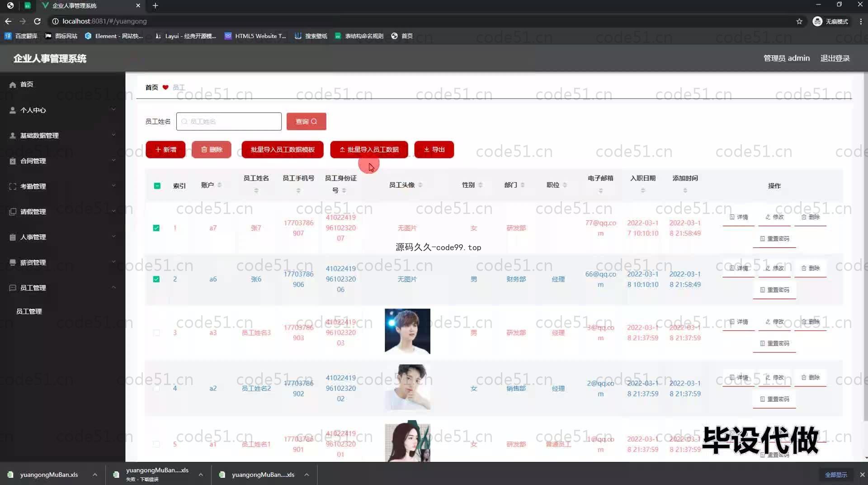Check the checkbox for row 员工姓名2
Screen dimensions: 868x485
(x=156, y=388)
